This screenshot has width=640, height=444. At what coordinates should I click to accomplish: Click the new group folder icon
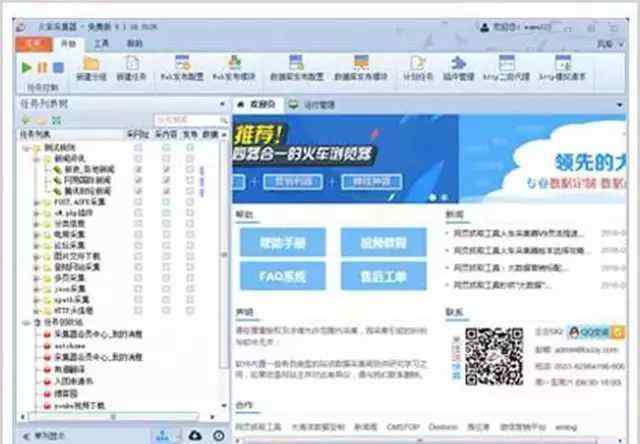[x=91, y=65]
